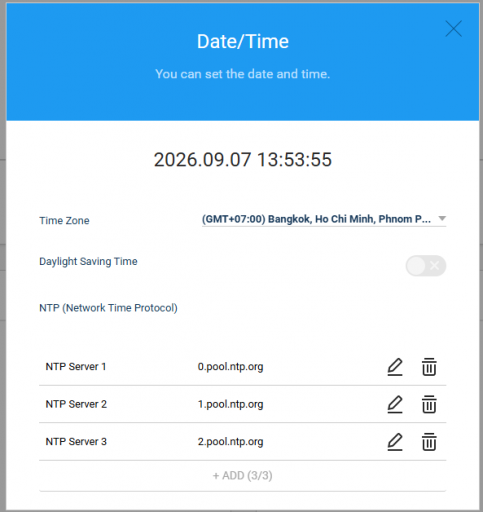Select the 0.pool.ntp.org address

(230, 367)
